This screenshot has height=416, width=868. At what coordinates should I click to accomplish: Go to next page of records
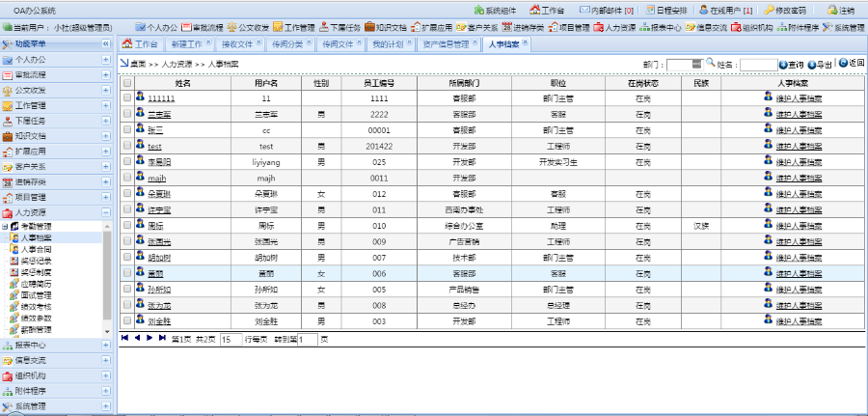coord(149,338)
